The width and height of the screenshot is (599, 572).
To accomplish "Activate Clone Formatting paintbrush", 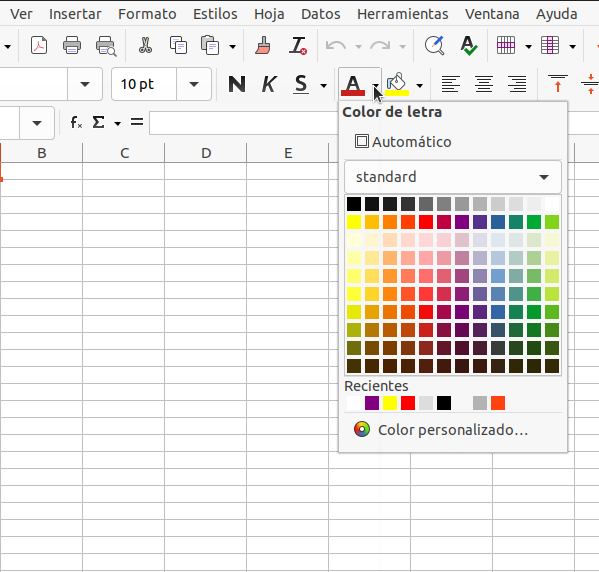I will pyautogui.click(x=263, y=45).
